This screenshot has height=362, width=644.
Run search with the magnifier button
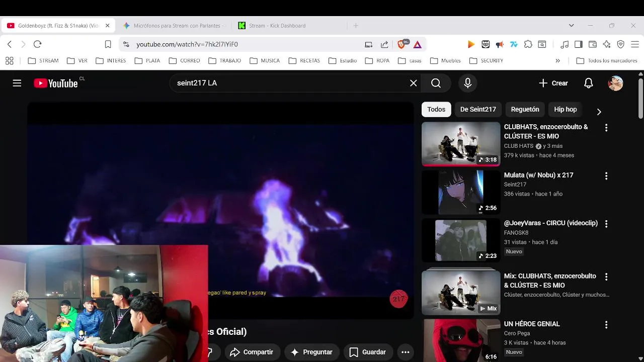[x=436, y=83]
